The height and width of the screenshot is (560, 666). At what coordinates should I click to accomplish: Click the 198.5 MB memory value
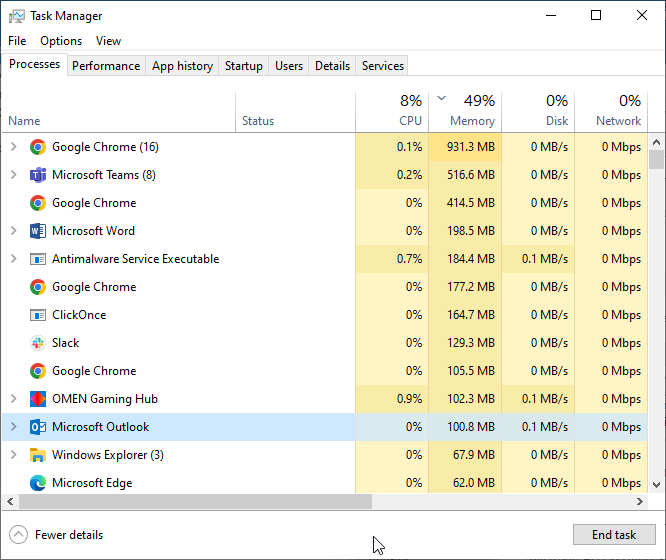[x=471, y=231]
